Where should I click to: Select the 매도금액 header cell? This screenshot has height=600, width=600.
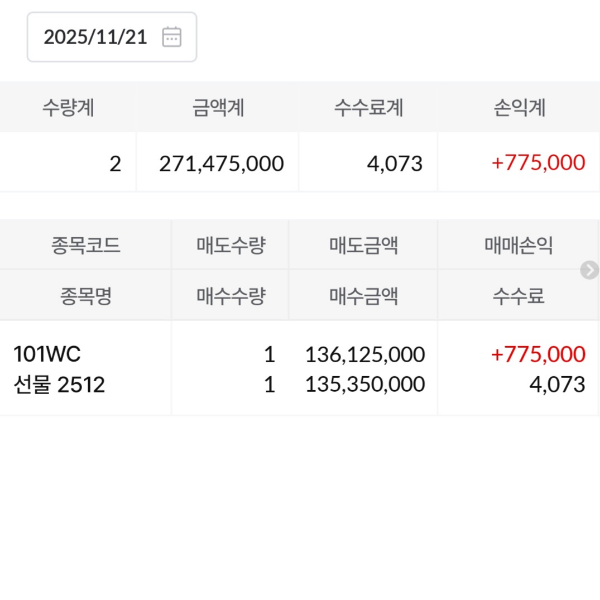[363, 245]
